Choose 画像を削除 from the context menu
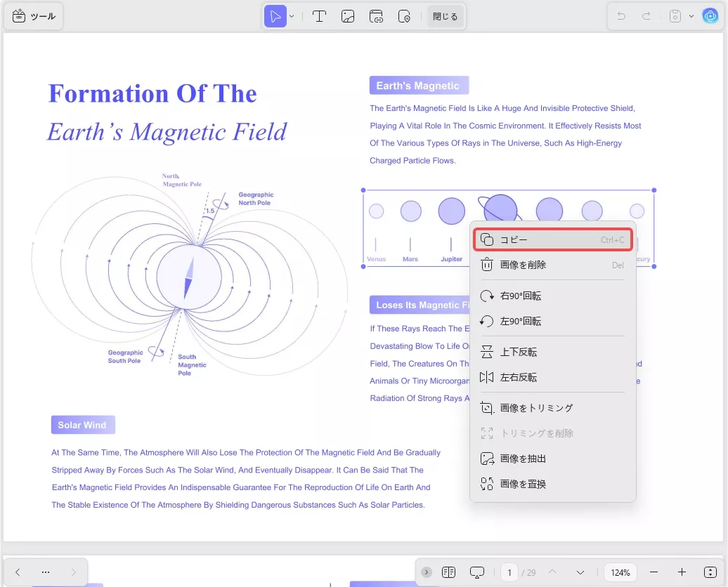Viewport: 728px width, 587px height. pos(552,265)
